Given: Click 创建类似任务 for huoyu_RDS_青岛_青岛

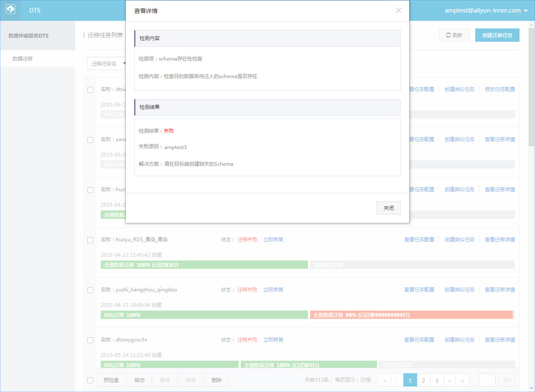Looking at the screenshot, I should tap(460, 240).
